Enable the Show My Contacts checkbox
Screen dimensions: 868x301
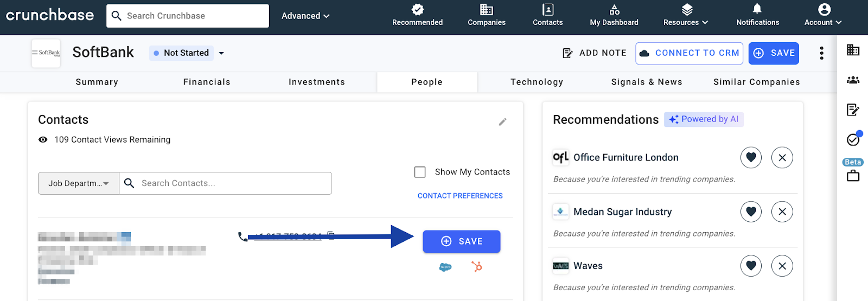[420, 172]
